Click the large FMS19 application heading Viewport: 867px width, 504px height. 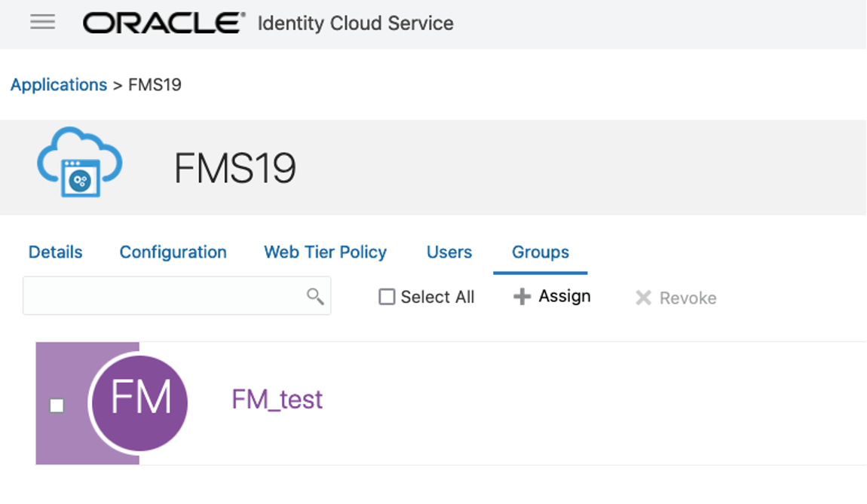point(234,168)
